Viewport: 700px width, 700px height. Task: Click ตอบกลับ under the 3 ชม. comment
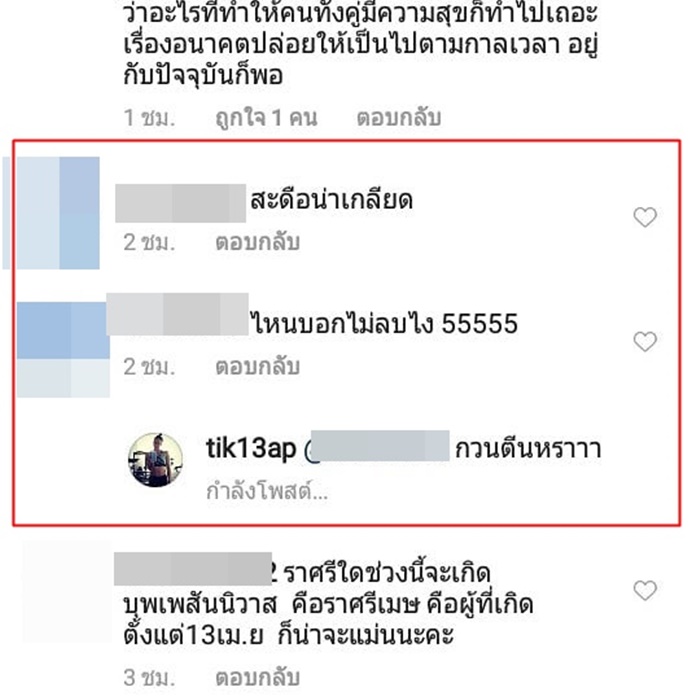(x=257, y=677)
